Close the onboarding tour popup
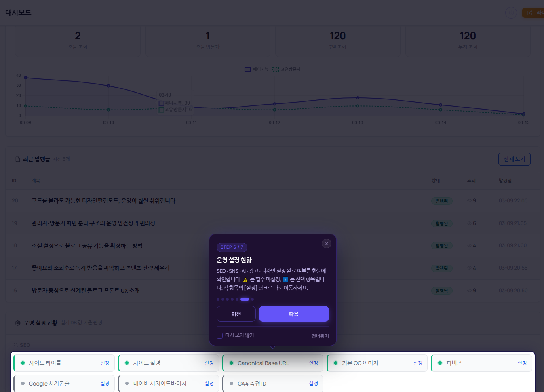Viewport: 544px width, 392px height. (x=326, y=244)
